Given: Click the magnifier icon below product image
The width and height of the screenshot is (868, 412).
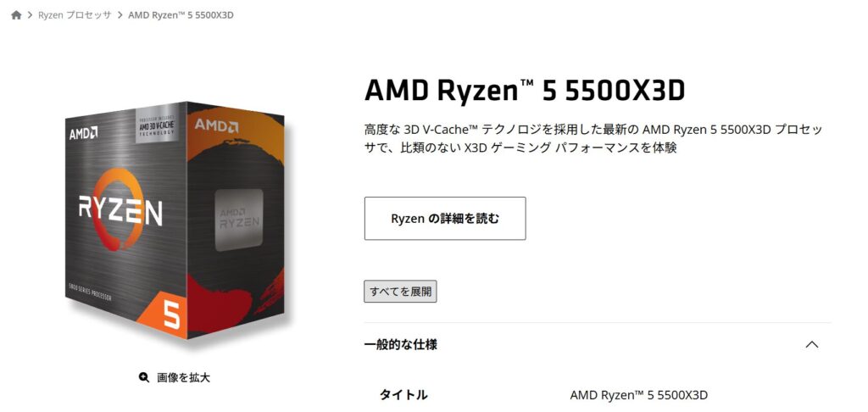Looking at the screenshot, I should 144,378.
